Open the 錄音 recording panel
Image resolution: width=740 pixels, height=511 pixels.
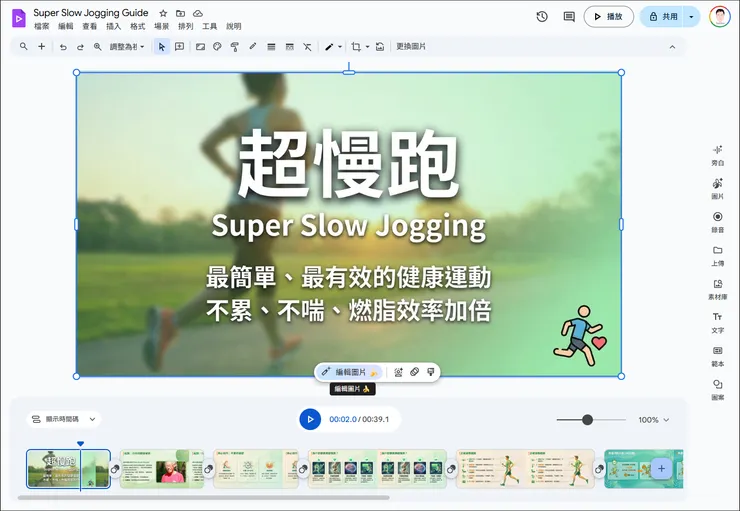pyautogui.click(x=717, y=222)
